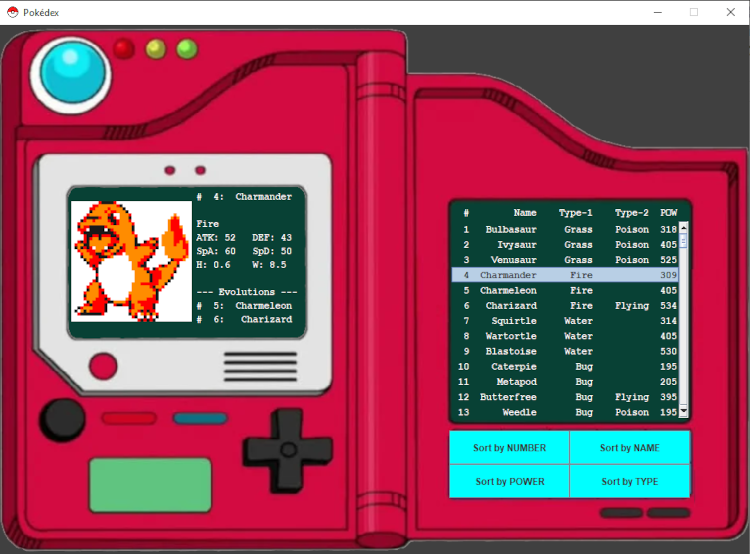This screenshot has width=750, height=554.
Task: Click Weedle's Poison type cell
Action: (x=631, y=412)
